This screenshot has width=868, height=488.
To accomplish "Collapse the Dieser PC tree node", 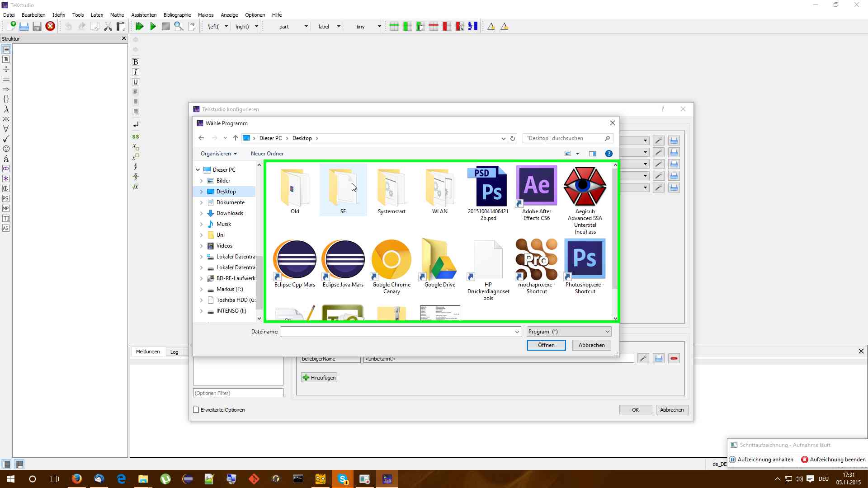I will point(198,170).
